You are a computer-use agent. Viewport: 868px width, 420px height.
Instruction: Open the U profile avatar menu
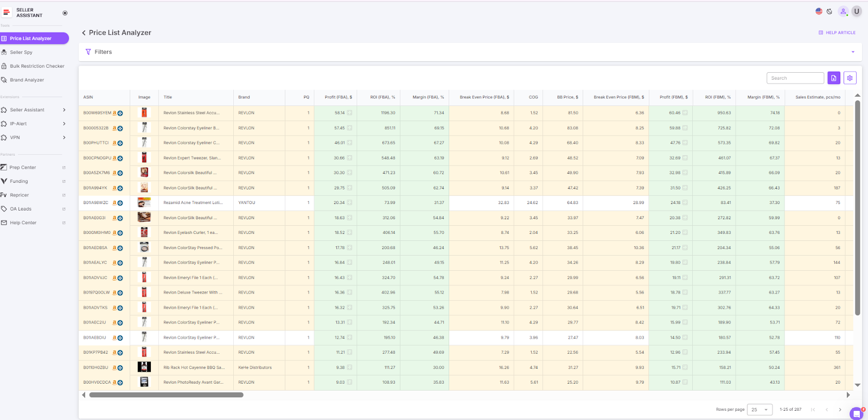coord(857,11)
